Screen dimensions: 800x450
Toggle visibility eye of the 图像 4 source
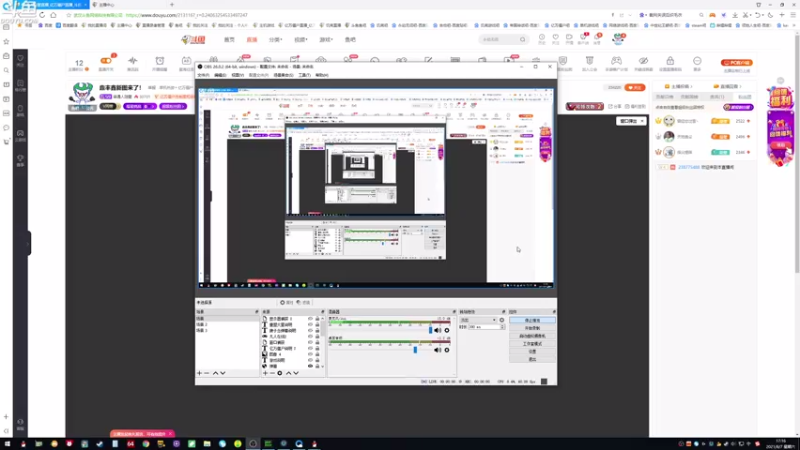pyautogui.click(x=310, y=354)
